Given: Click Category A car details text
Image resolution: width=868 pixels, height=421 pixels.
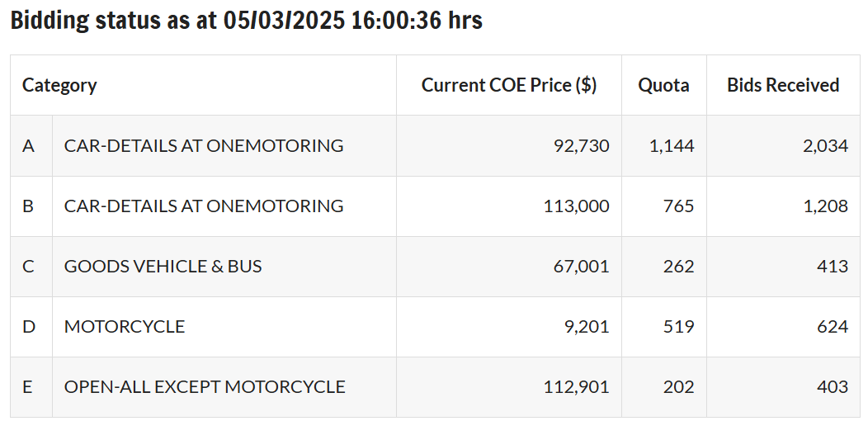Looking at the screenshot, I should tap(204, 145).
